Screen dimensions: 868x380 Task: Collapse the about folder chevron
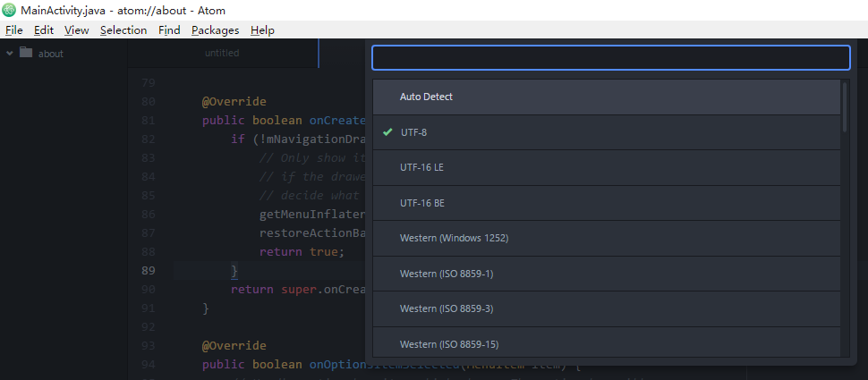(10, 53)
